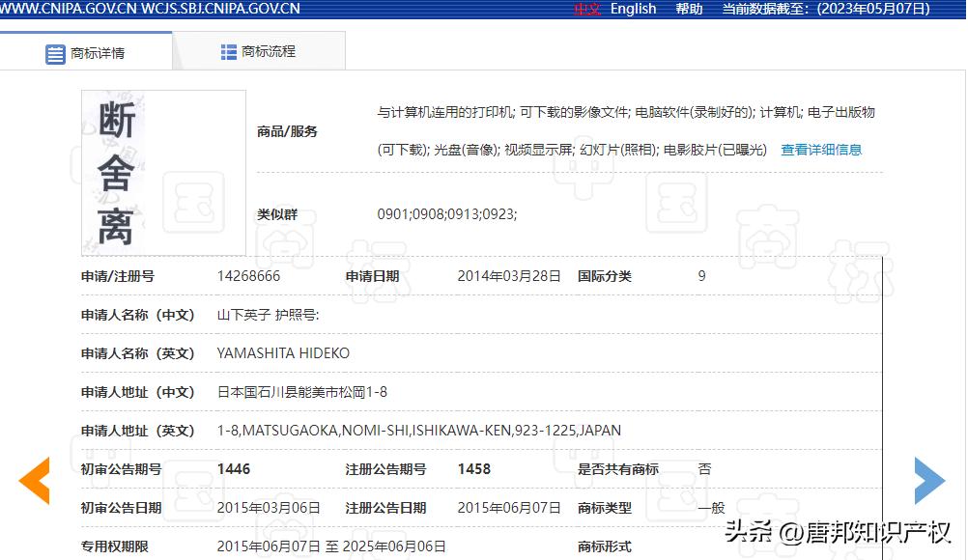Image resolution: width=968 pixels, height=560 pixels.
Task: Click the document icon on 商标详情 tab
Action: (55, 53)
